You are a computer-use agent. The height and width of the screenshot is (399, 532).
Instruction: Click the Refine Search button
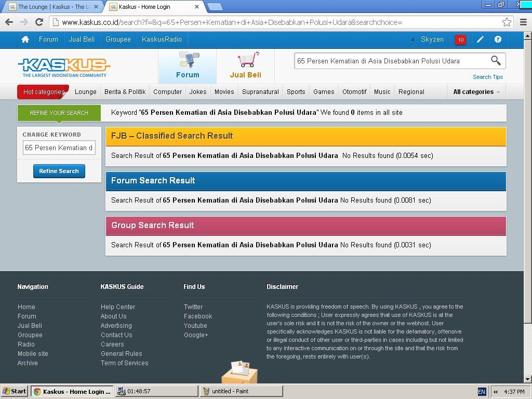tap(59, 171)
